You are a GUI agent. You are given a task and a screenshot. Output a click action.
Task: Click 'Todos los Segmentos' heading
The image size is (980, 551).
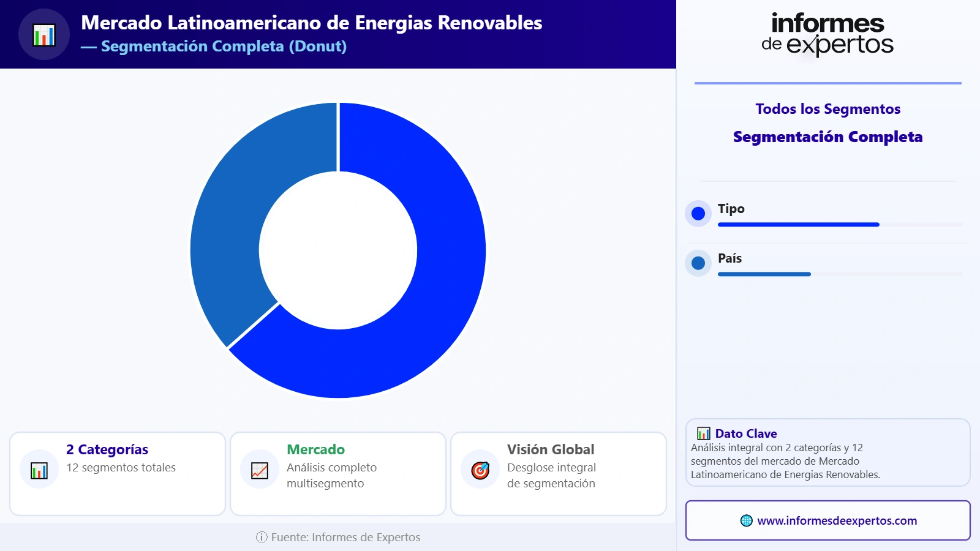827,109
